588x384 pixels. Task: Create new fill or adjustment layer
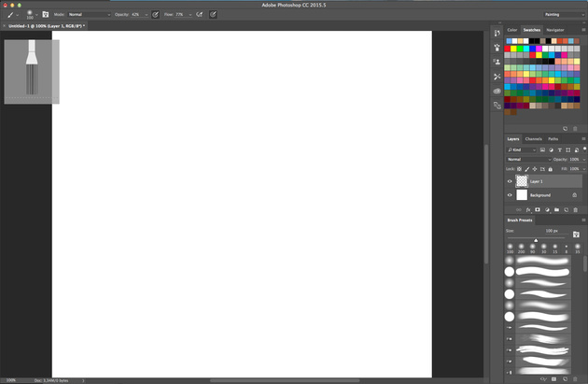[547, 210]
